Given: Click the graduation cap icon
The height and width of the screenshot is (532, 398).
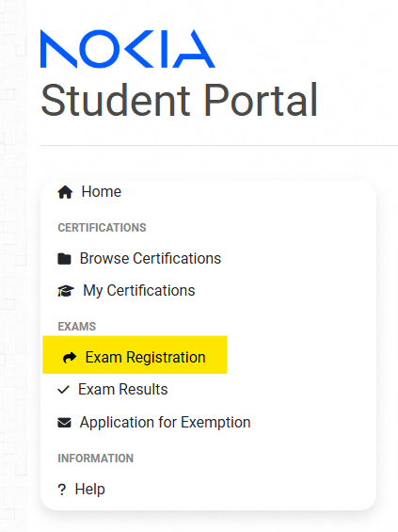Looking at the screenshot, I should [x=66, y=291].
